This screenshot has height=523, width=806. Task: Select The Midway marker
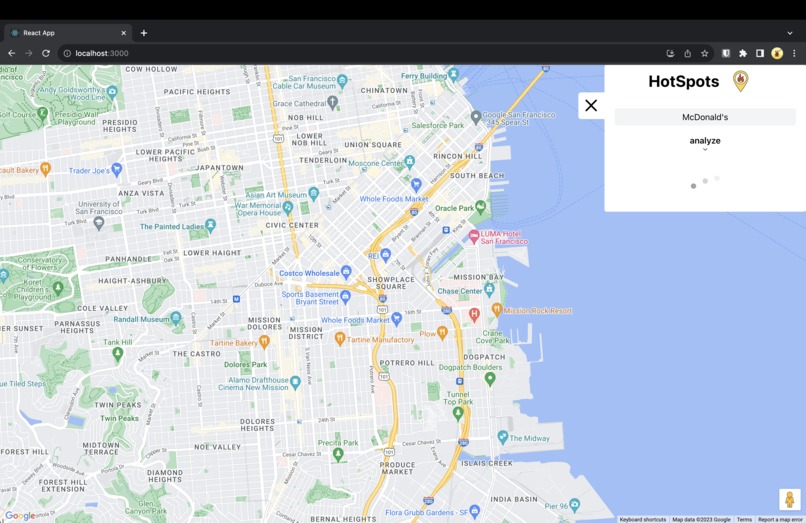coord(503,437)
